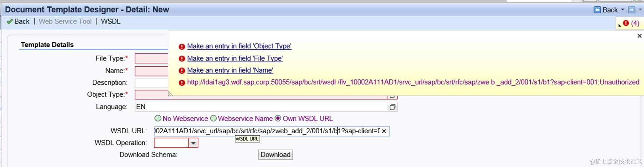Screen dimensions: 644x167
Task: Select the No Webservice radio button
Action: [158, 118]
